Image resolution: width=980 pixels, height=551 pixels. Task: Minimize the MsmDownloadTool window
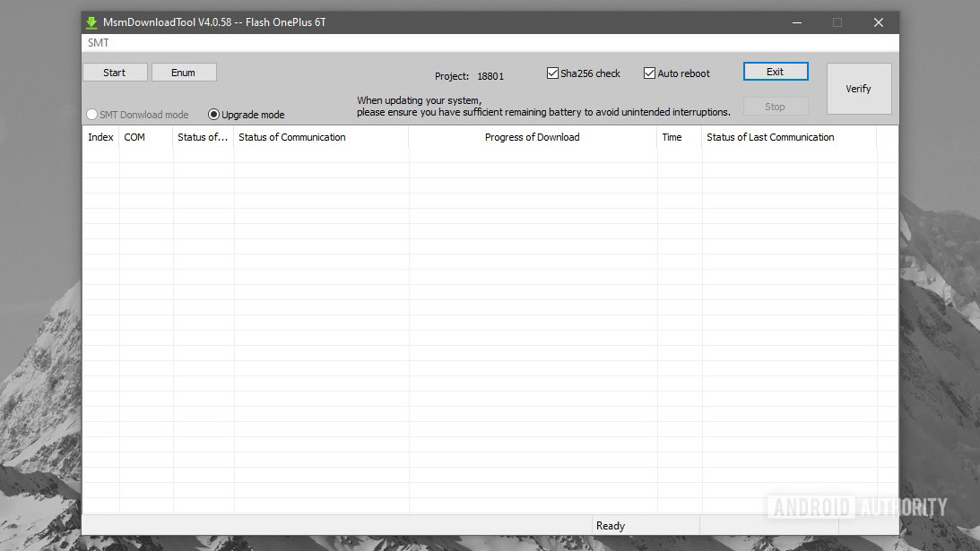pos(797,22)
